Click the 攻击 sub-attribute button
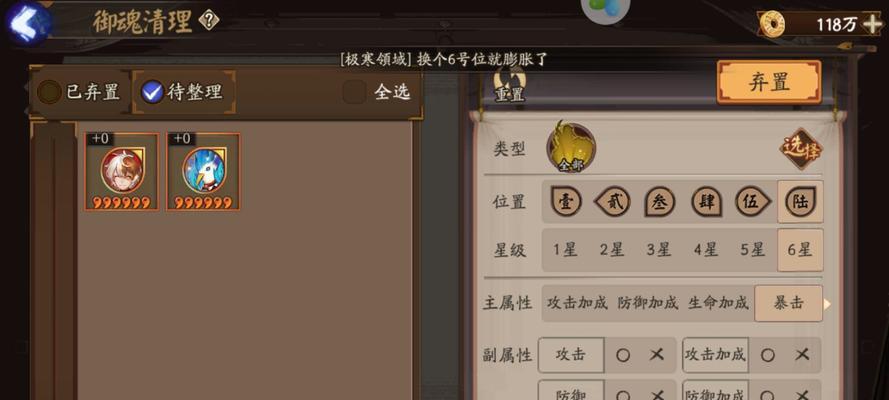This screenshot has width=889, height=400. [571, 355]
